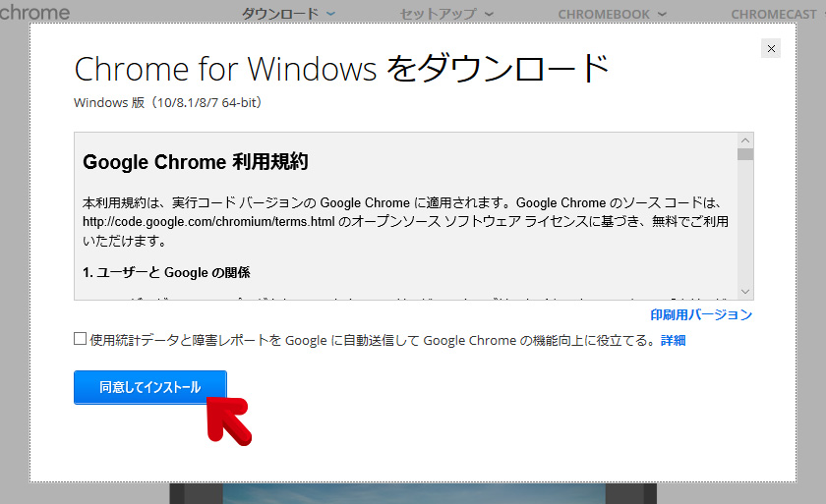Click the terms scrollbar up arrow
Screen dimensions: 826x504
[x=745, y=140]
